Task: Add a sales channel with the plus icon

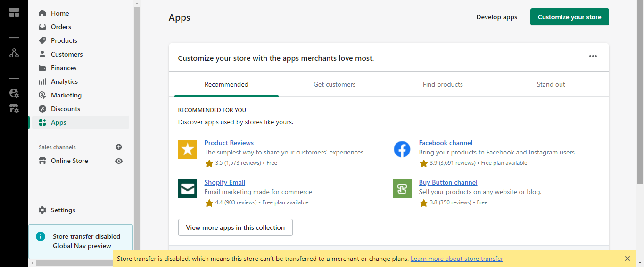Action: (119, 147)
